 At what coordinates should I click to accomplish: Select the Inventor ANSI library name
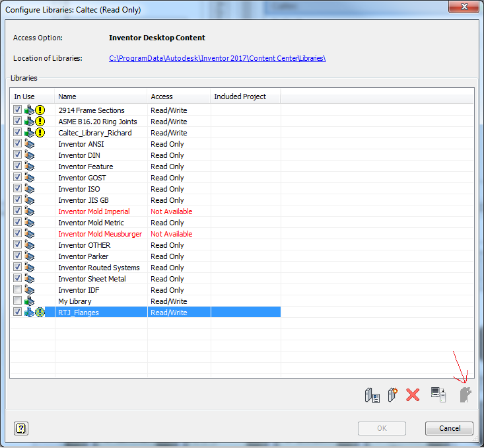(81, 144)
